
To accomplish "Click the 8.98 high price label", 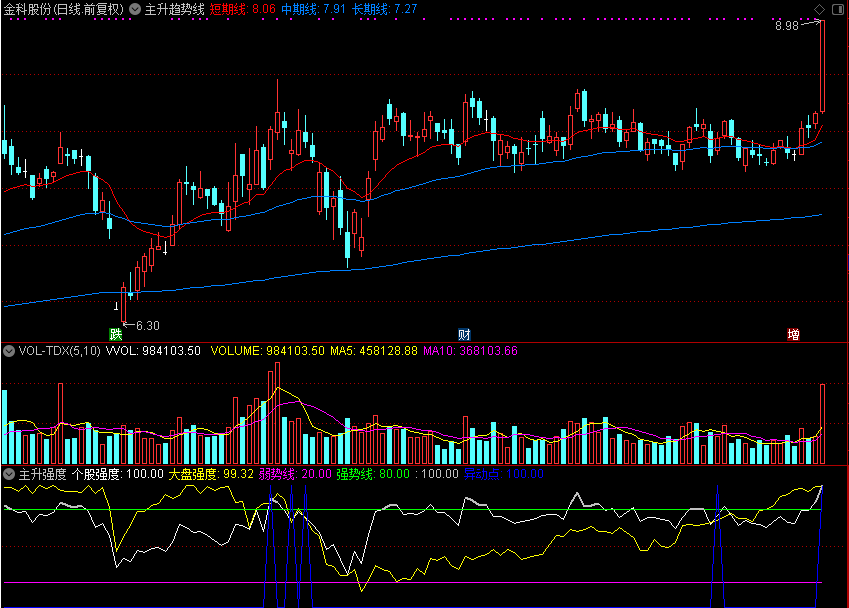I will tap(787, 26).
